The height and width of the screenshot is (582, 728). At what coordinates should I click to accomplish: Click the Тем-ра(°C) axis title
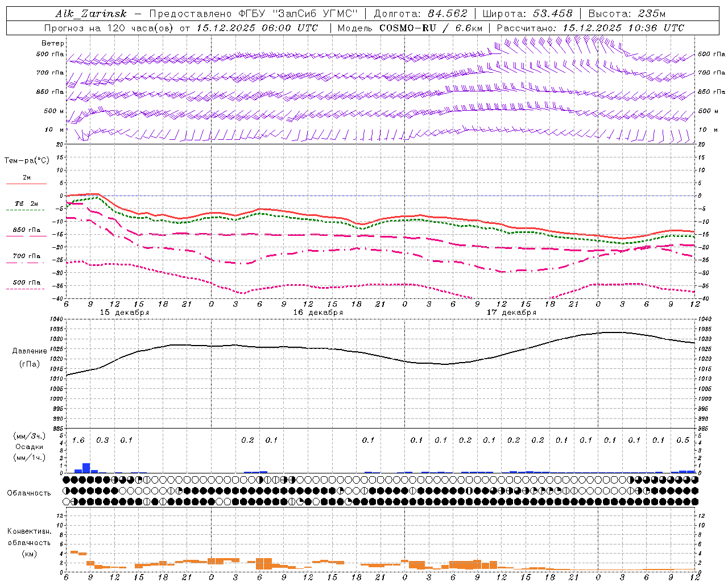[x=27, y=161]
